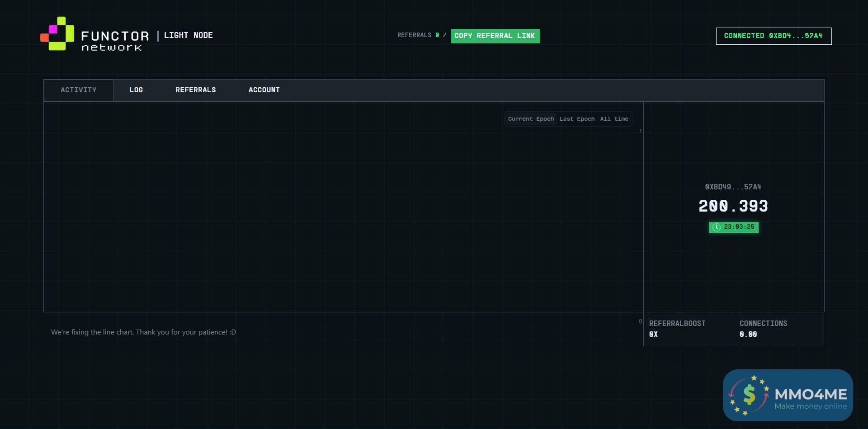The height and width of the screenshot is (429, 868).
Task: Open the ACCOUNT tab
Action: [x=264, y=90]
